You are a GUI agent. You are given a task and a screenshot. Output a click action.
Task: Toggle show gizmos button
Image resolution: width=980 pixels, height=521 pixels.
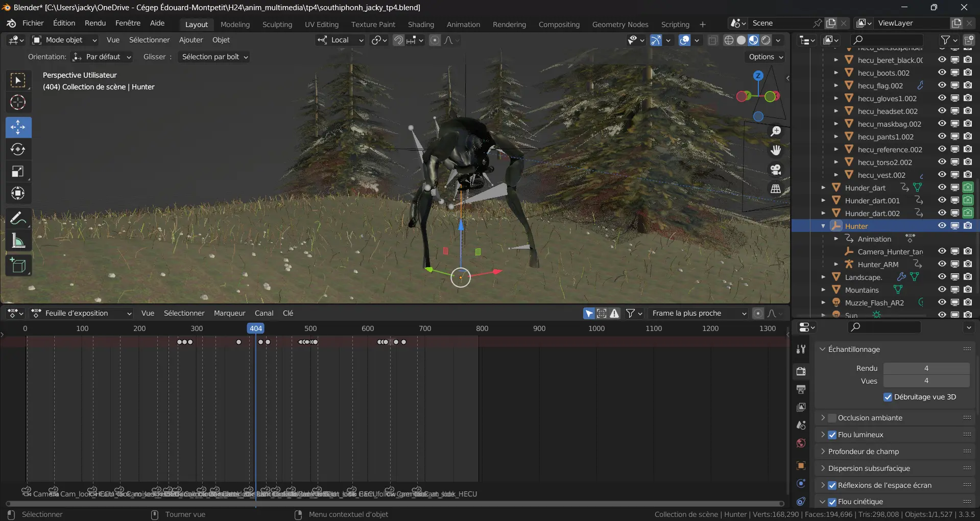tap(656, 40)
